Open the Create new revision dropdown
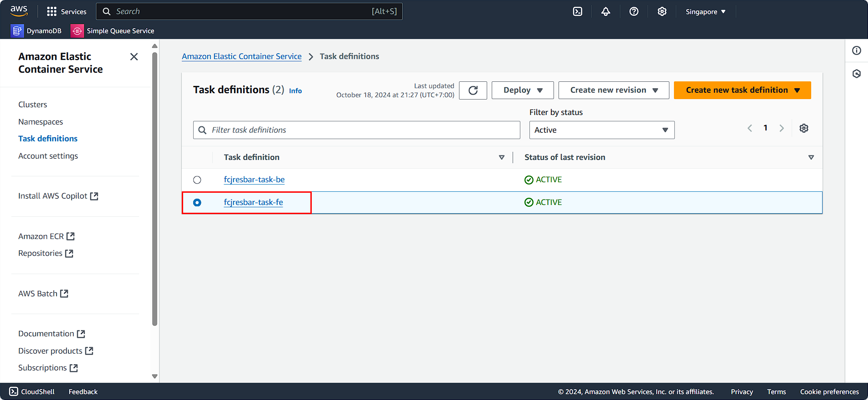868x400 pixels. click(614, 90)
